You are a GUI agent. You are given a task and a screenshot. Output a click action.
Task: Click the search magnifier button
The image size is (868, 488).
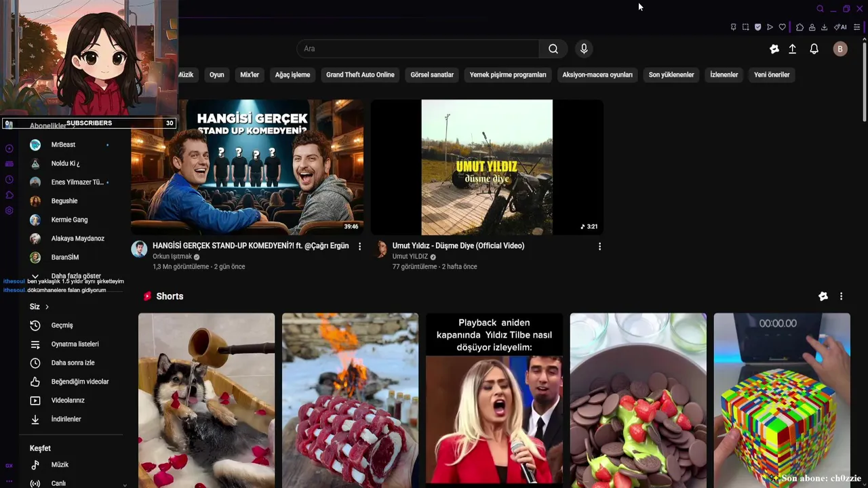(x=553, y=49)
